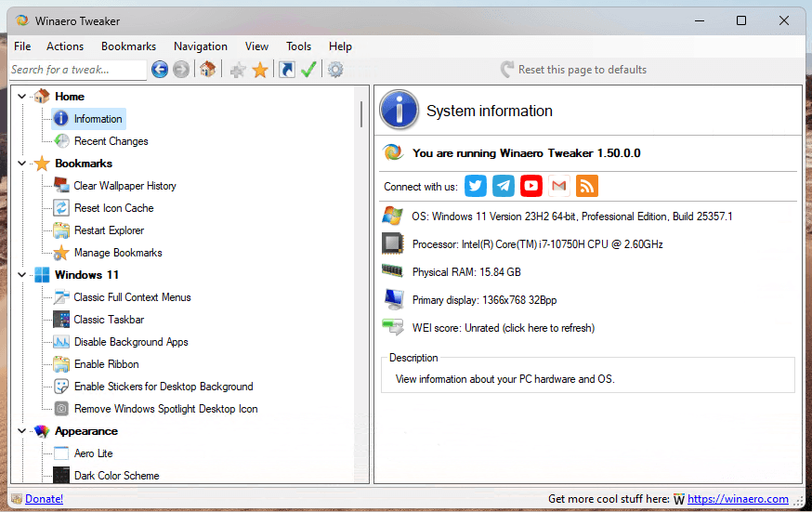Click the Gmail connect icon
Image resolution: width=812 pixels, height=512 pixels.
(x=558, y=186)
